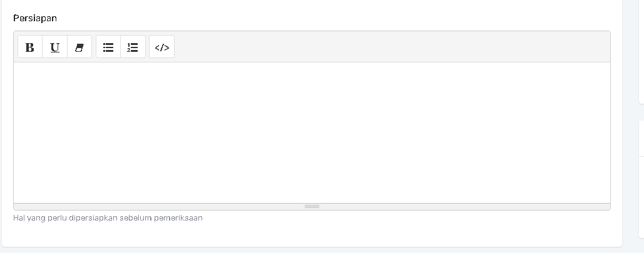Click inside the Persiapan text editing area
Image resolution: width=644 pixels, height=253 pixels.
click(x=312, y=132)
